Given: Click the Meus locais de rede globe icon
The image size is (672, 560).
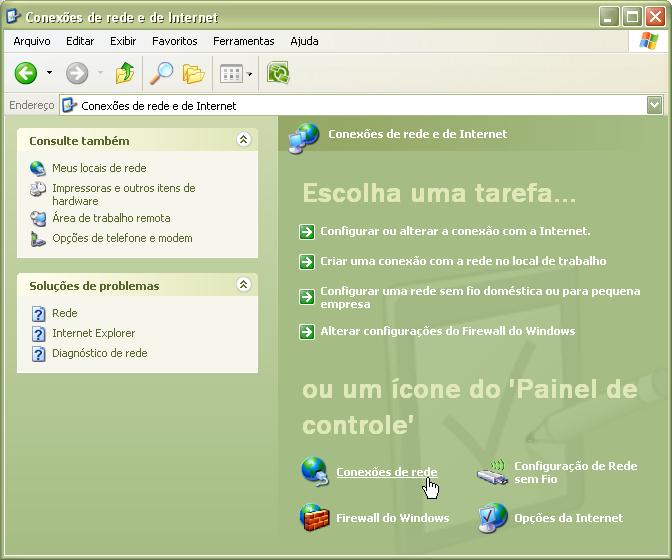Looking at the screenshot, I should (38, 168).
